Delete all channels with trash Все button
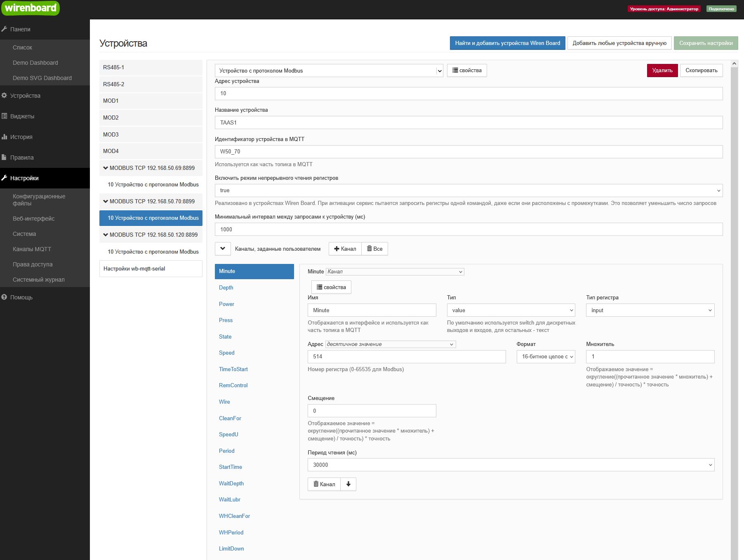The width and height of the screenshot is (744, 560). tap(374, 249)
